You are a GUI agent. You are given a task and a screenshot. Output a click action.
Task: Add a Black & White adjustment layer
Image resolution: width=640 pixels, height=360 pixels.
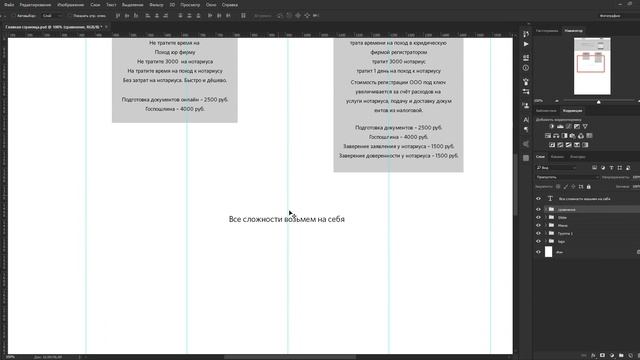(564, 136)
